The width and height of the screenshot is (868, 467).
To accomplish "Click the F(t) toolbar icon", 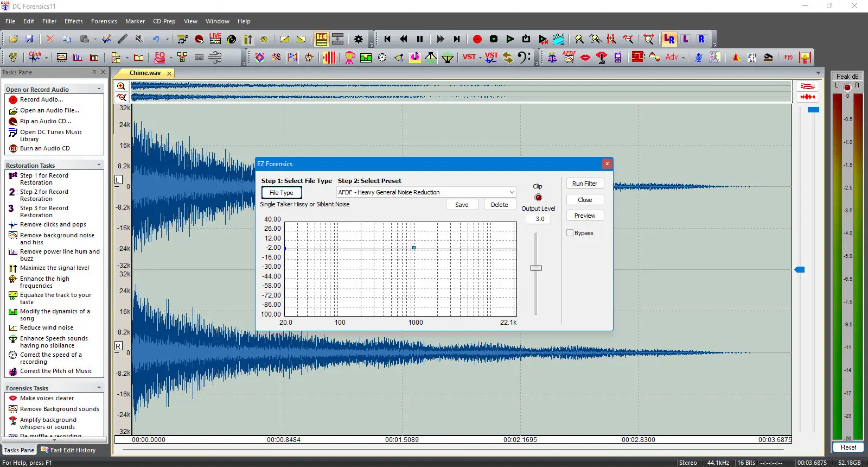I will 788,57.
